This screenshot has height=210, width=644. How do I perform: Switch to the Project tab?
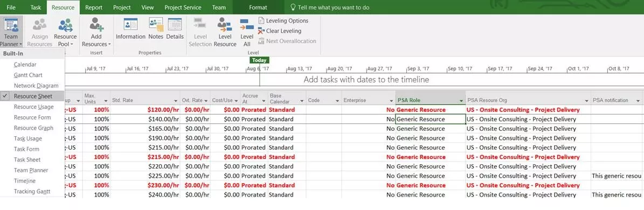pos(122,8)
